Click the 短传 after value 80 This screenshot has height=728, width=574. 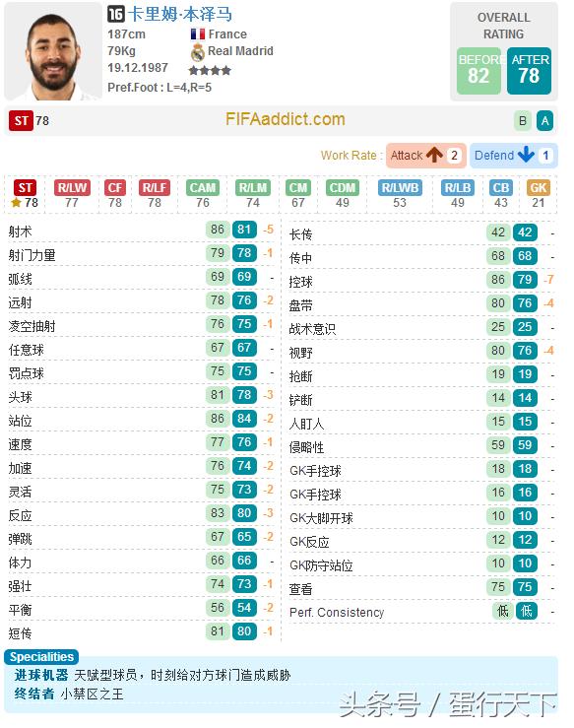coord(244,631)
